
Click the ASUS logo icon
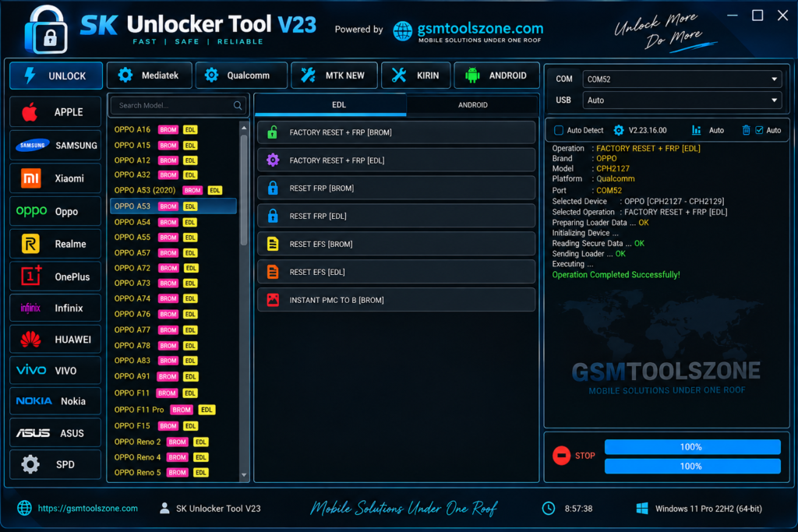click(x=33, y=433)
